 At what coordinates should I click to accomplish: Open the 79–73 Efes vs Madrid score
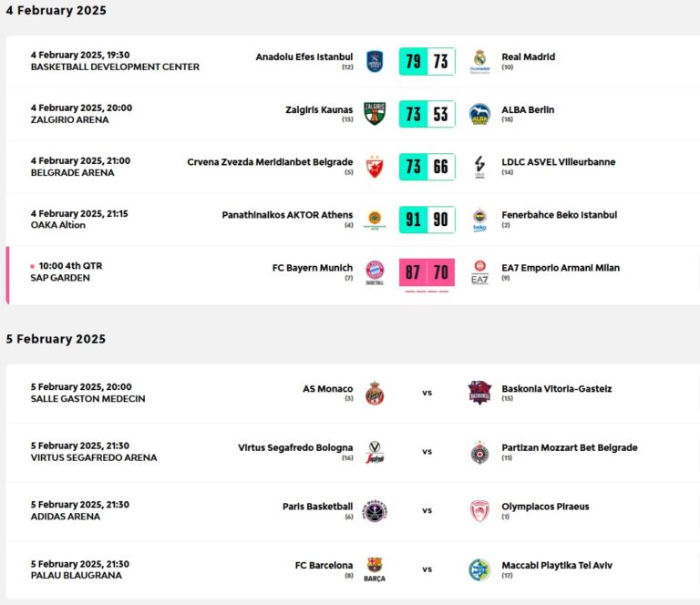(x=427, y=61)
